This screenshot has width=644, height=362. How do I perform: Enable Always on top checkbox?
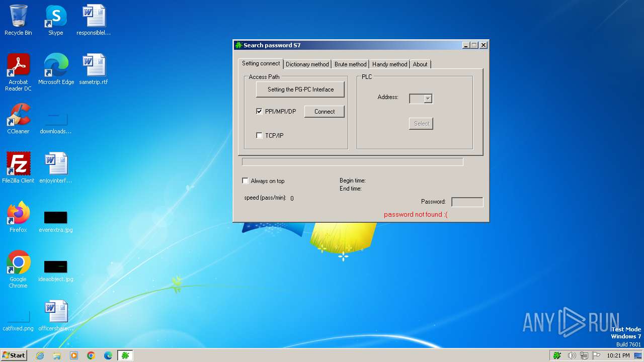(x=246, y=180)
